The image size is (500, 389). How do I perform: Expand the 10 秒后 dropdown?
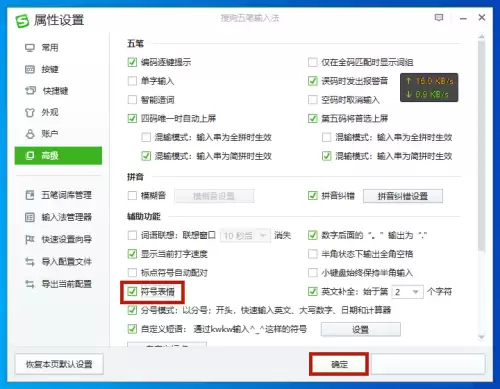point(245,236)
